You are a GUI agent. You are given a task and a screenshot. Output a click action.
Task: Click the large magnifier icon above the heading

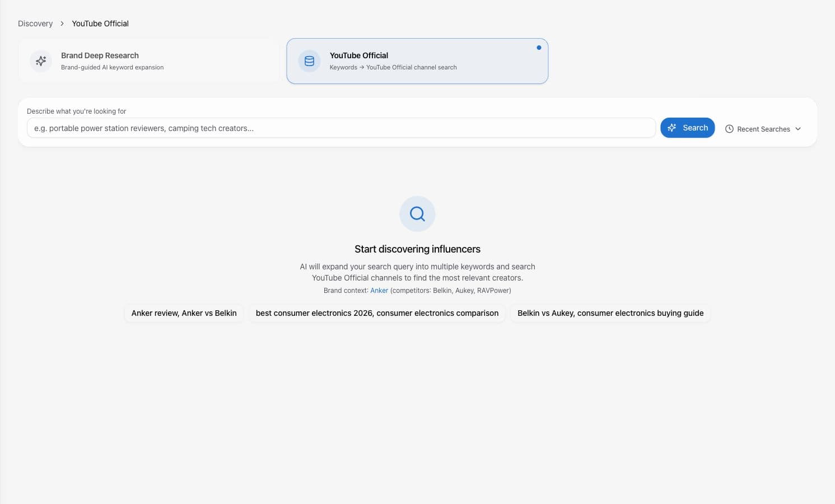point(417,213)
